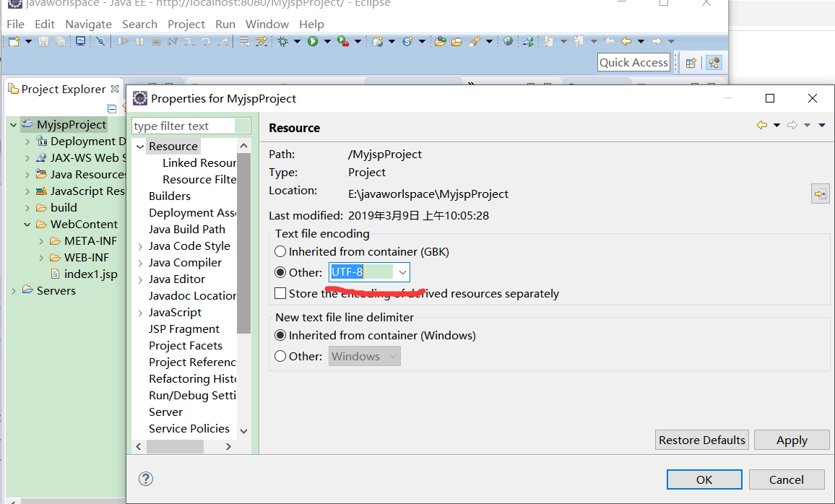
Task: Click the Debug bug toolbar icon
Action: pyautogui.click(x=283, y=42)
